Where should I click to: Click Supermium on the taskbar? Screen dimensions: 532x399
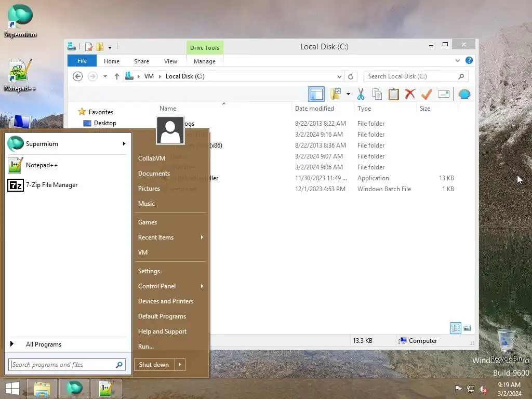pyautogui.click(x=74, y=389)
